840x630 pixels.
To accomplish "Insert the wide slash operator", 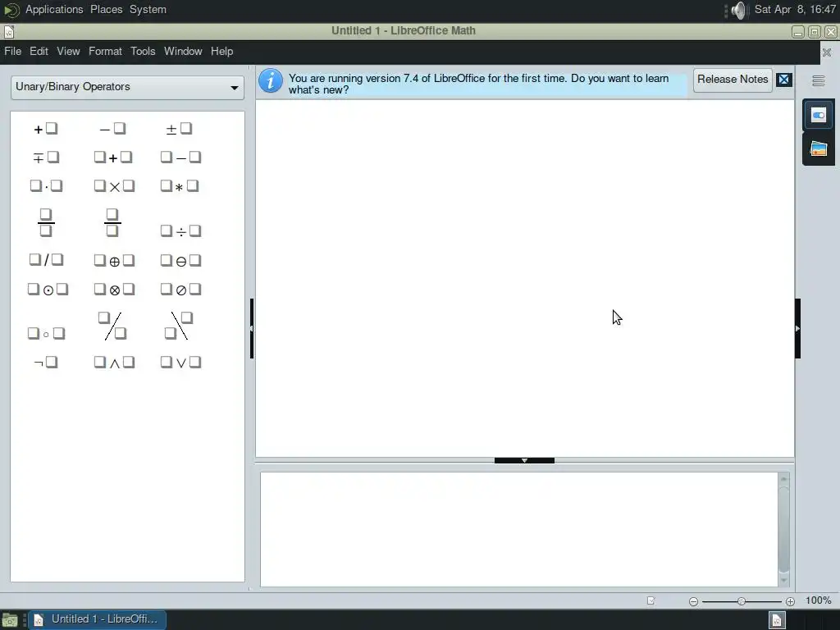I will coord(112,326).
